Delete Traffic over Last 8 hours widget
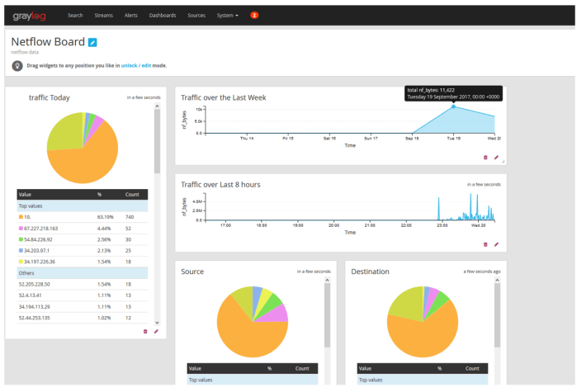This screenshot has width=577, height=392. 485,244
